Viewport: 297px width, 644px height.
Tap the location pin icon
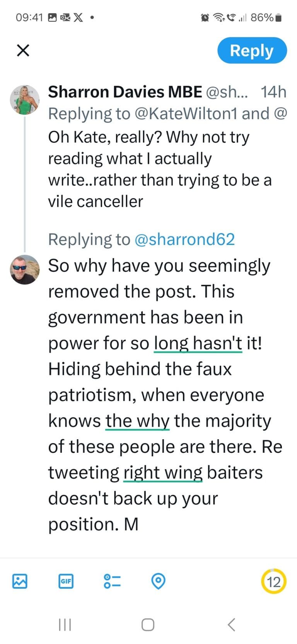[x=158, y=581]
